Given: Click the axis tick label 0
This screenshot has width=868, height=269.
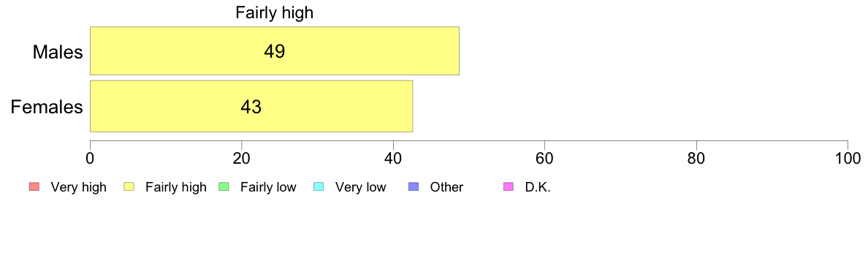Looking at the screenshot, I should [90, 158].
